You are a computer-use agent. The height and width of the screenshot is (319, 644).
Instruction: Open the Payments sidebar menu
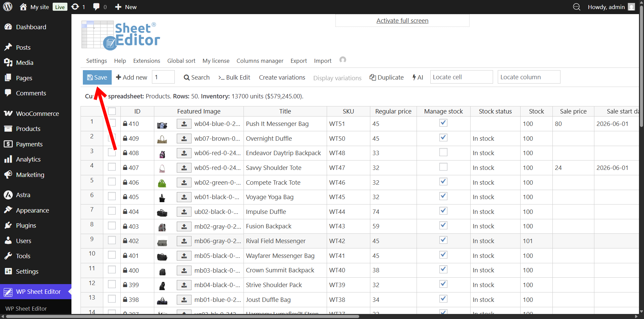(29, 144)
